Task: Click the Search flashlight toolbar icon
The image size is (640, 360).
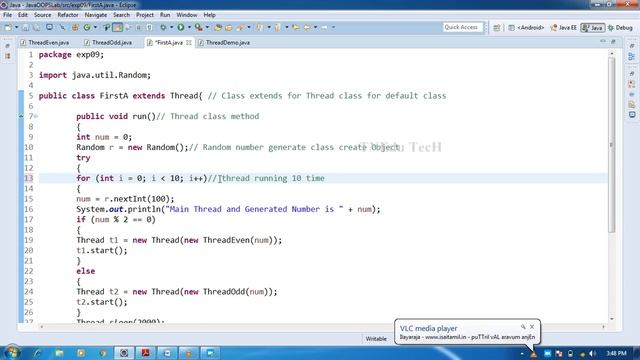Action: pyautogui.click(x=240, y=27)
